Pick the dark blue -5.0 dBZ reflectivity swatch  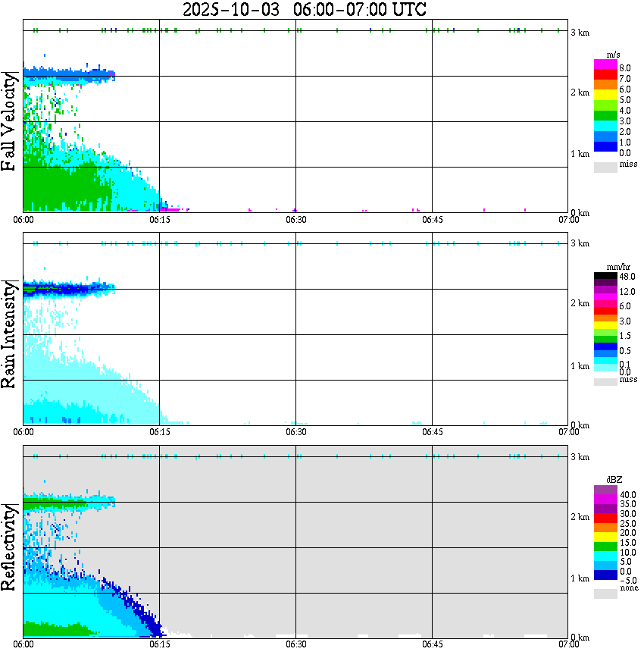[605, 575]
